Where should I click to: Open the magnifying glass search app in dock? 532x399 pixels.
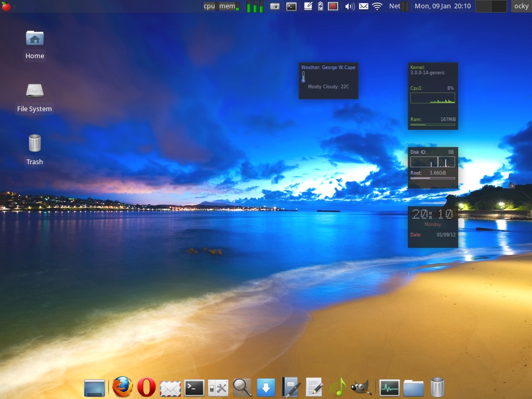point(242,388)
